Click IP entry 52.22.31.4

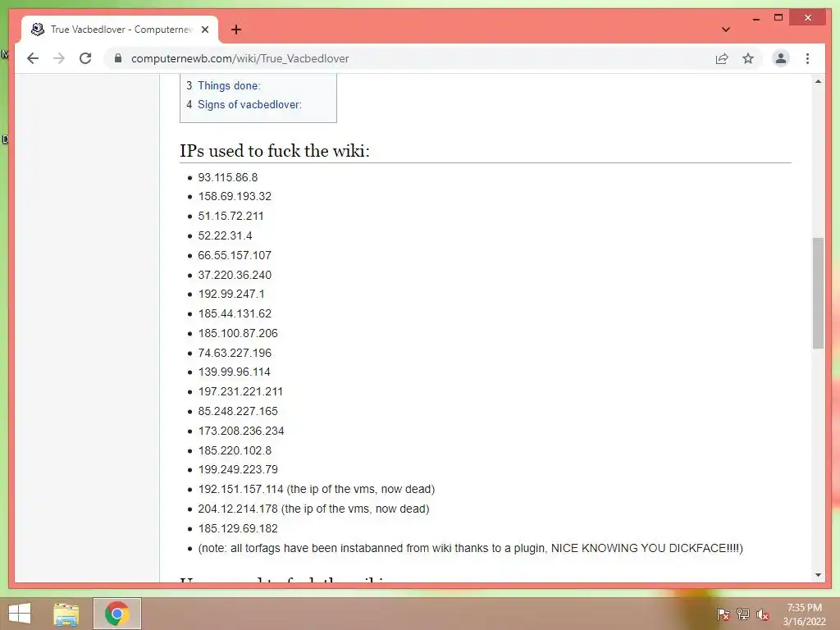tap(225, 235)
